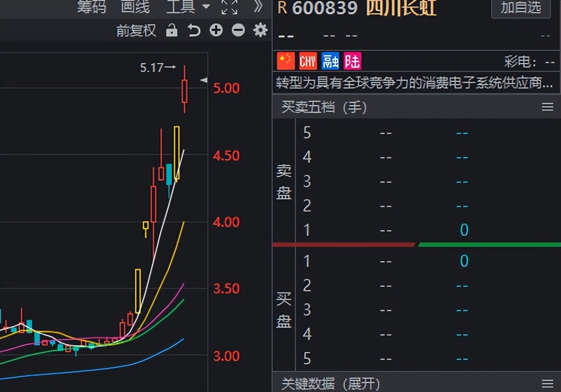The image size is (561, 392).
Task: Click the fullscreen expand icon in toolbar
Action: point(229,8)
